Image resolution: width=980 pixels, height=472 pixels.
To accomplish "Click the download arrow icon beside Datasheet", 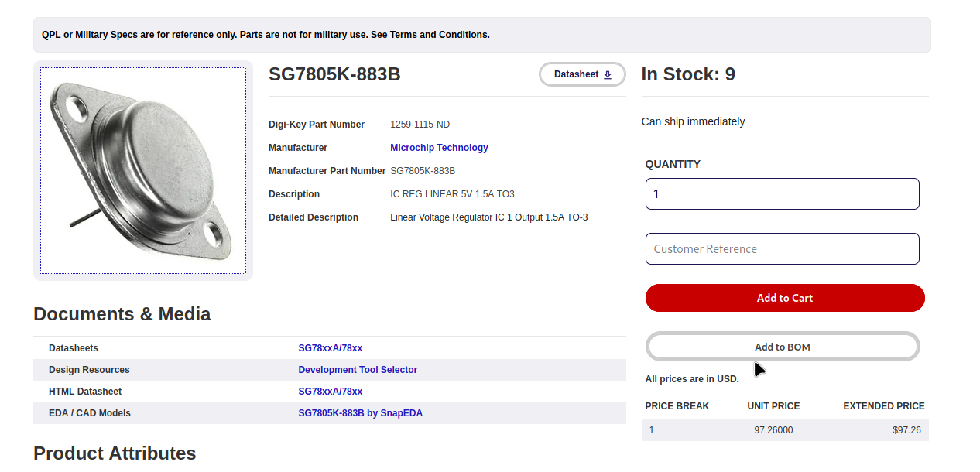I will [608, 74].
